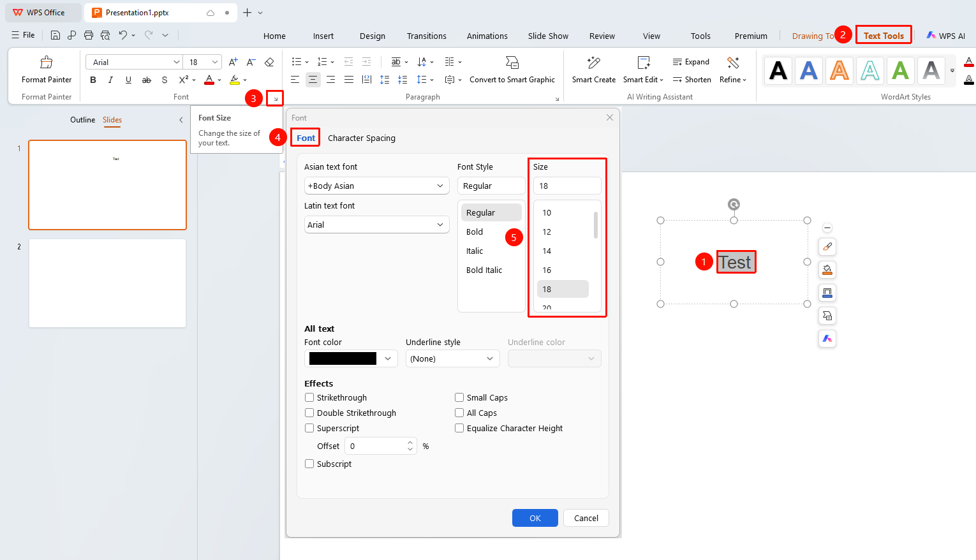Tick the Superscript checkbox

click(x=309, y=428)
